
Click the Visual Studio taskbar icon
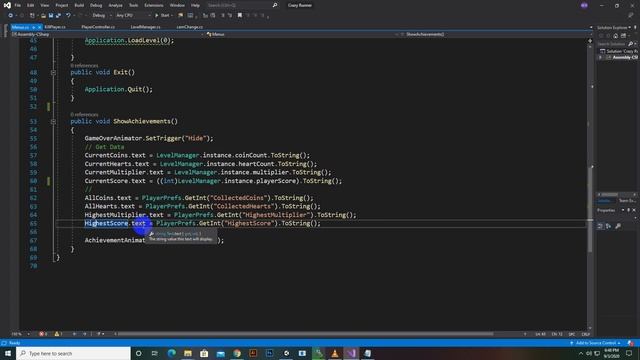351,353
